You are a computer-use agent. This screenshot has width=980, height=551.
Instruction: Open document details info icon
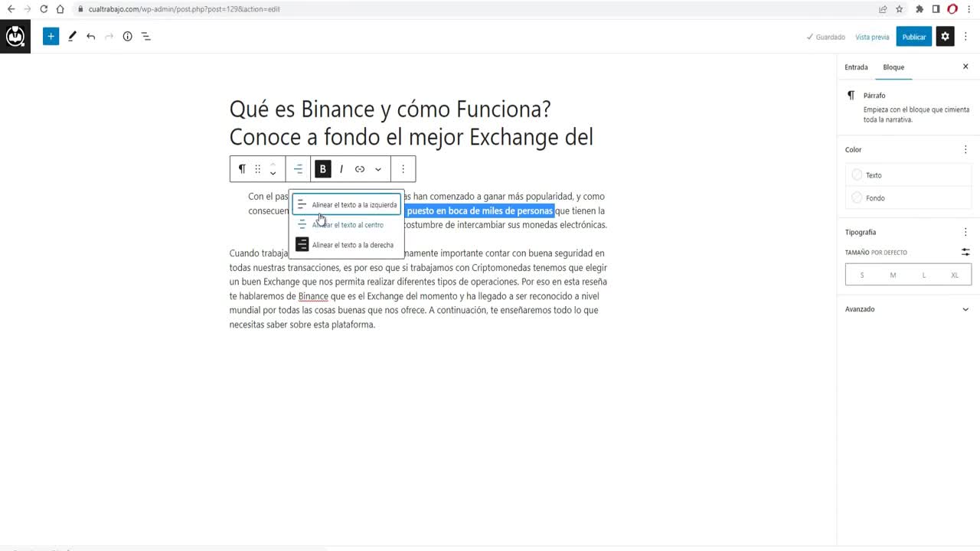tap(127, 36)
